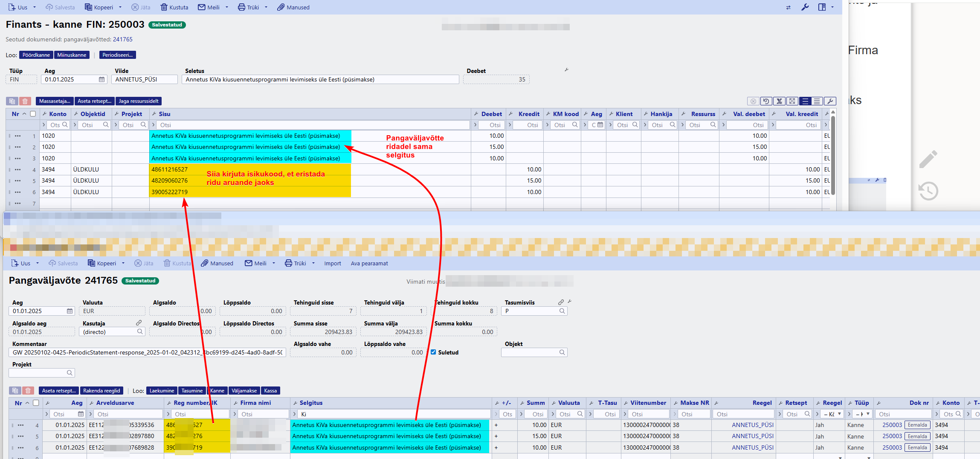Click the Pöördkanne button
Image resolution: width=980 pixels, height=459 pixels.
[x=36, y=55]
